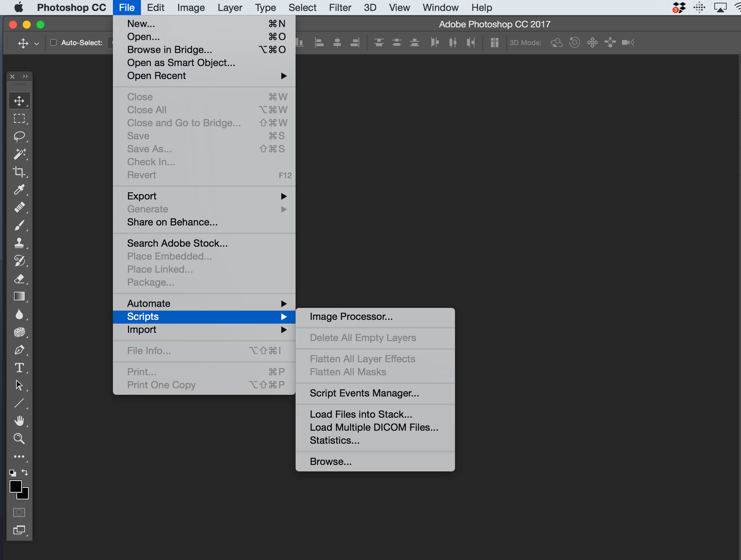
Task: Select the Clone Stamp tool
Action: tap(19, 243)
